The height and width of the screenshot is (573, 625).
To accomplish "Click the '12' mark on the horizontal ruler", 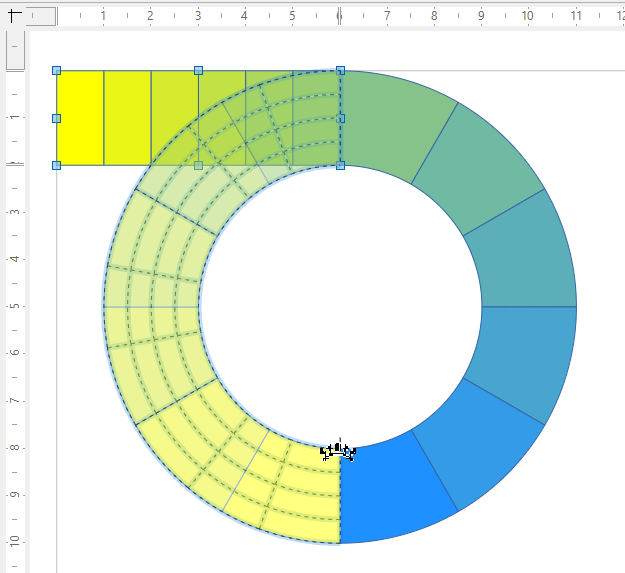I will pyautogui.click(x=621, y=16).
